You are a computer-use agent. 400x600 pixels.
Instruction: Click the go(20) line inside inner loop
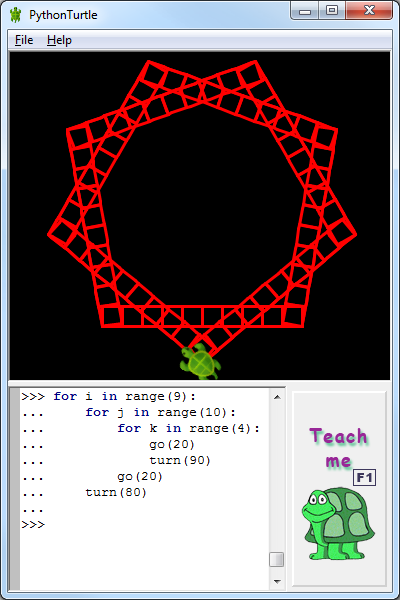(x=172, y=444)
